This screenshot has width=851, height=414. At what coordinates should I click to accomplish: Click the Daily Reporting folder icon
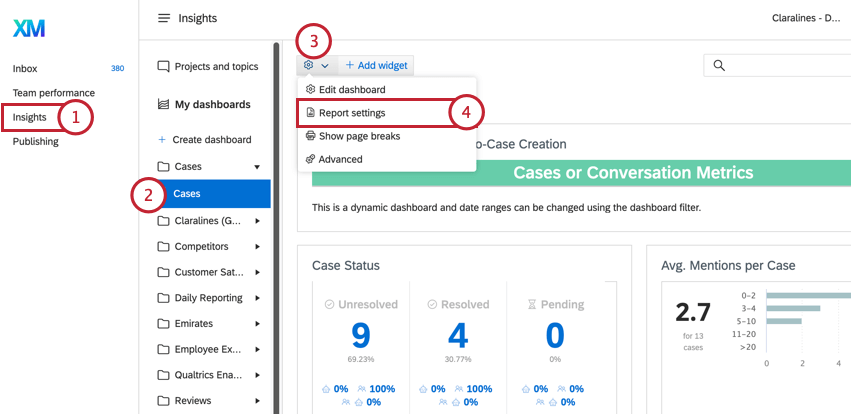coord(163,298)
